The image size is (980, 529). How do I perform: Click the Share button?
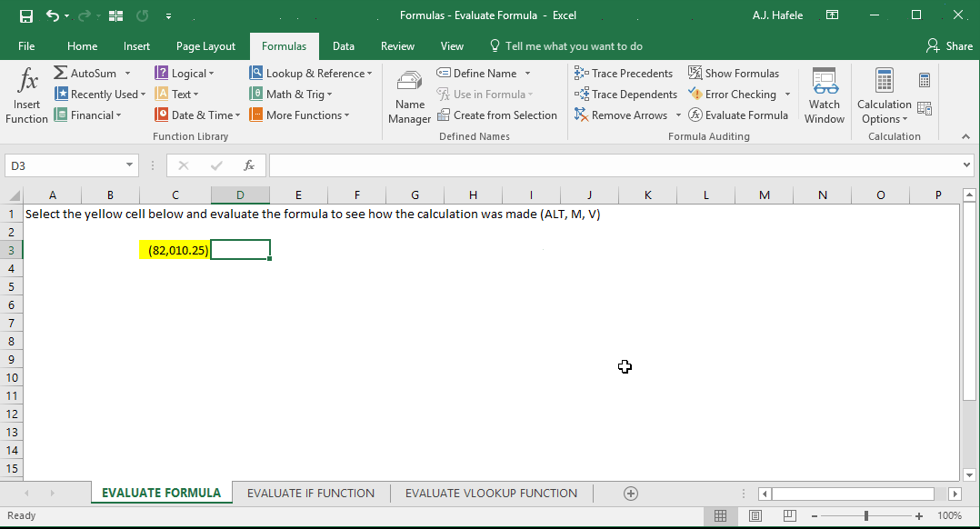point(950,46)
